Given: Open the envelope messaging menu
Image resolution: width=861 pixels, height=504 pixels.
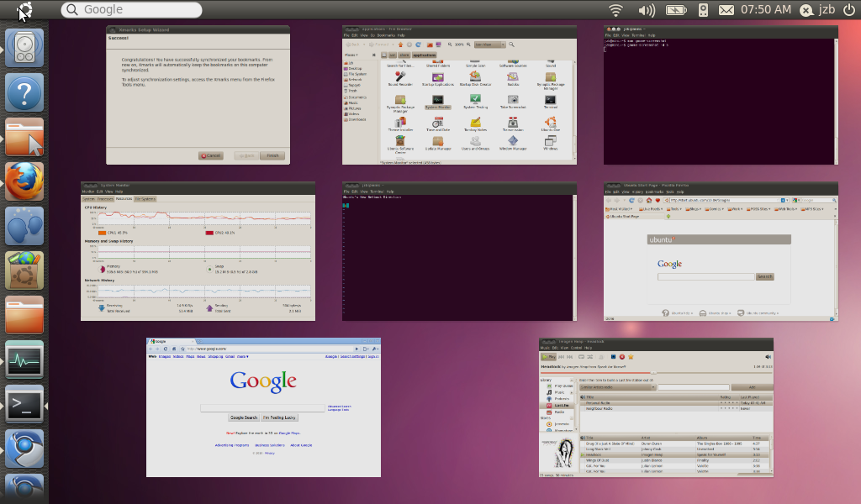Looking at the screenshot, I should pyautogui.click(x=726, y=10).
